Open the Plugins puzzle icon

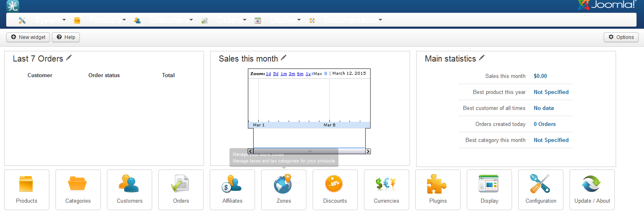(x=438, y=189)
